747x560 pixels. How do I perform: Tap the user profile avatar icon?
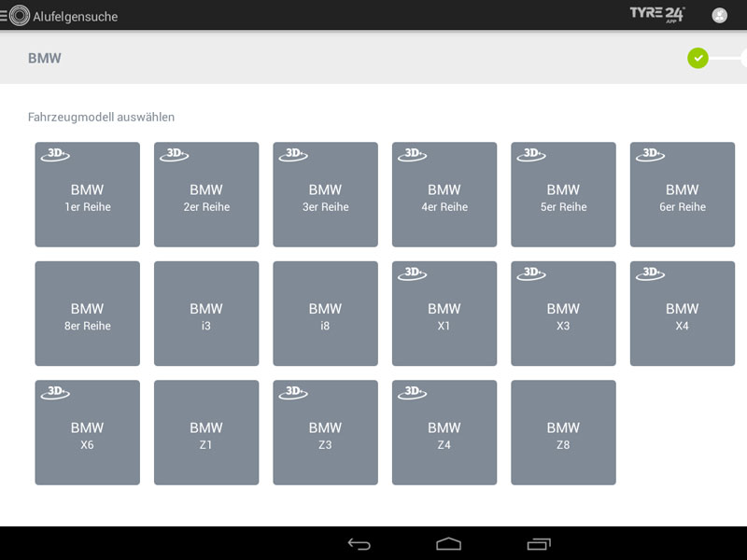(719, 15)
